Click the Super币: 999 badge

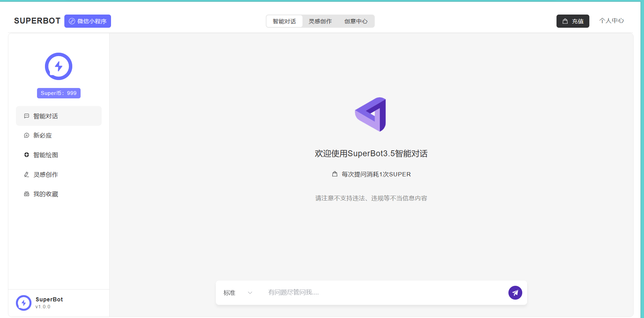click(59, 93)
